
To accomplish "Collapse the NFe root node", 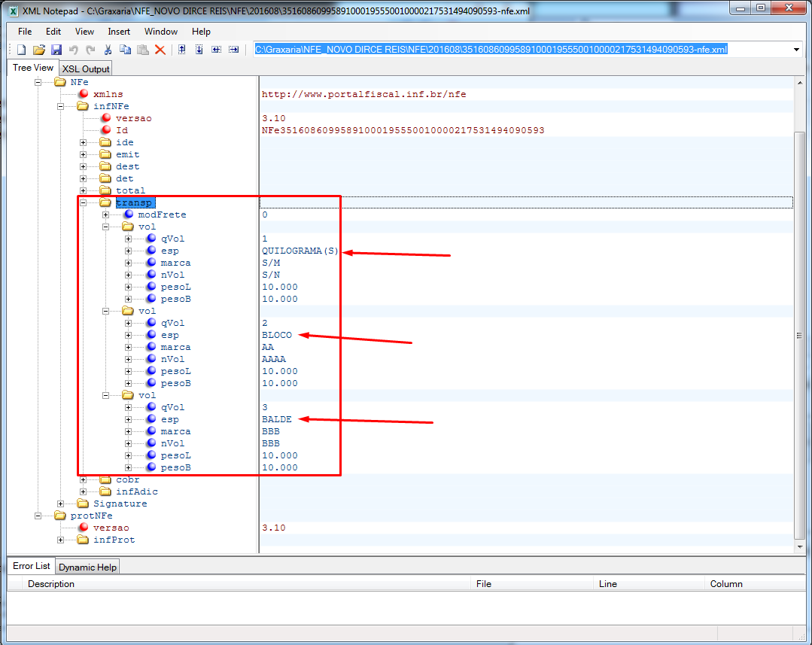I will tap(38, 82).
